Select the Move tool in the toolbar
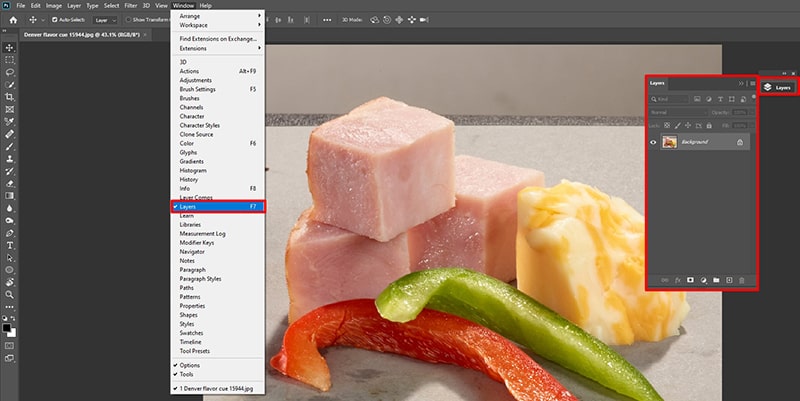The image size is (800, 401). tap(10, 47)
